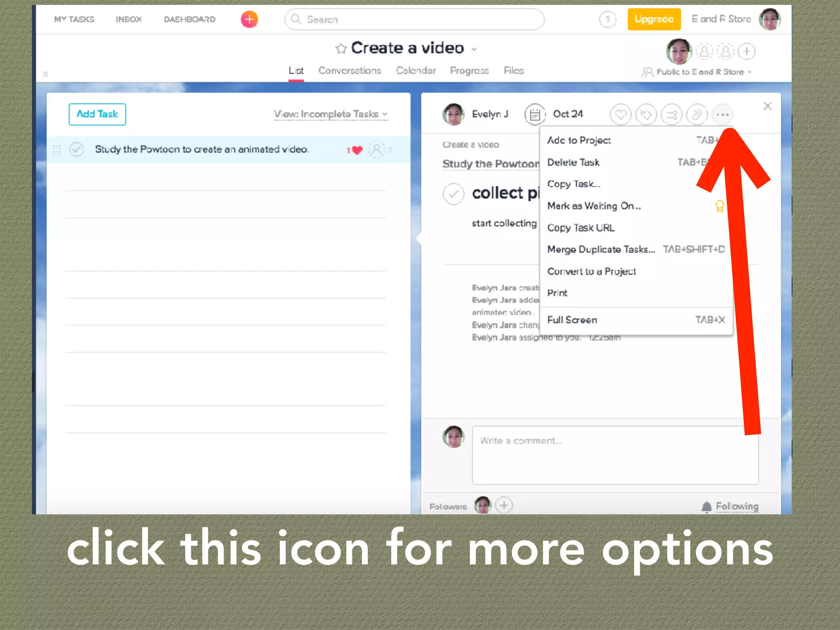Select Add to Project menu item
The width and height of the screenshot is (840, 630).
coord(636,140)
